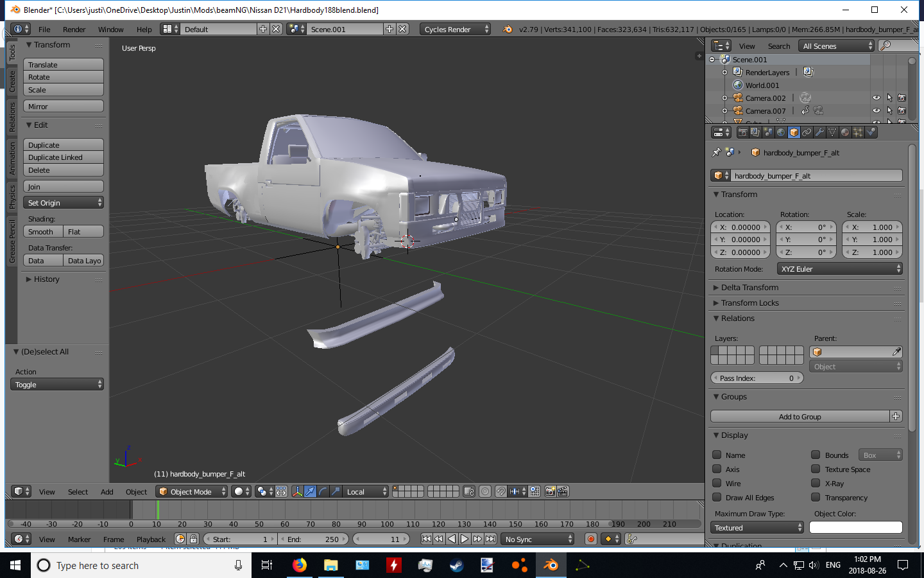Open the Cycles Render engine dropdown

[456, 29]
